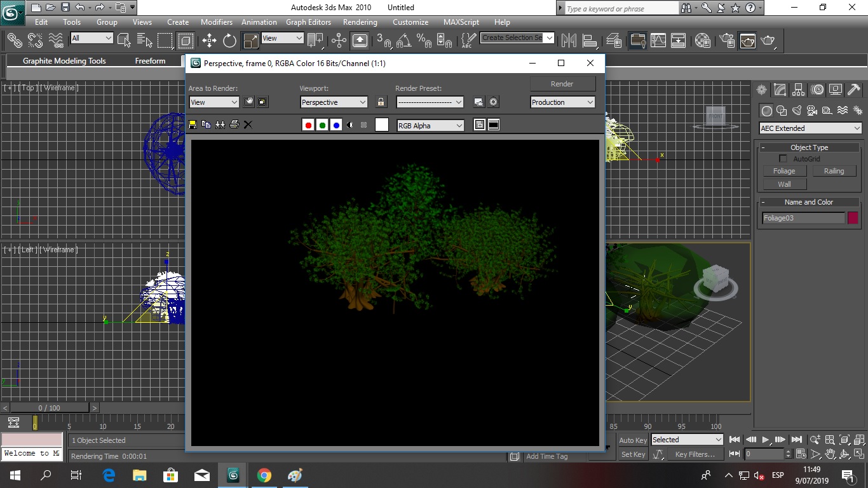Viewport: 868px width, 488px height.
Task: Click the Foliage03 object color swatch
Action: 853,218
